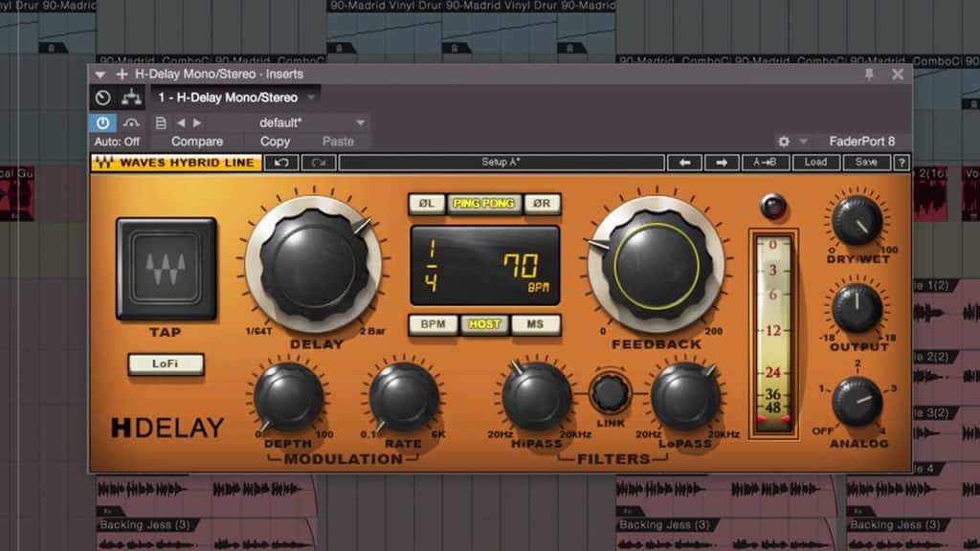Screen dimensions: 980x551
Task: Select the Copy option
Action: (x=275, y=141)
